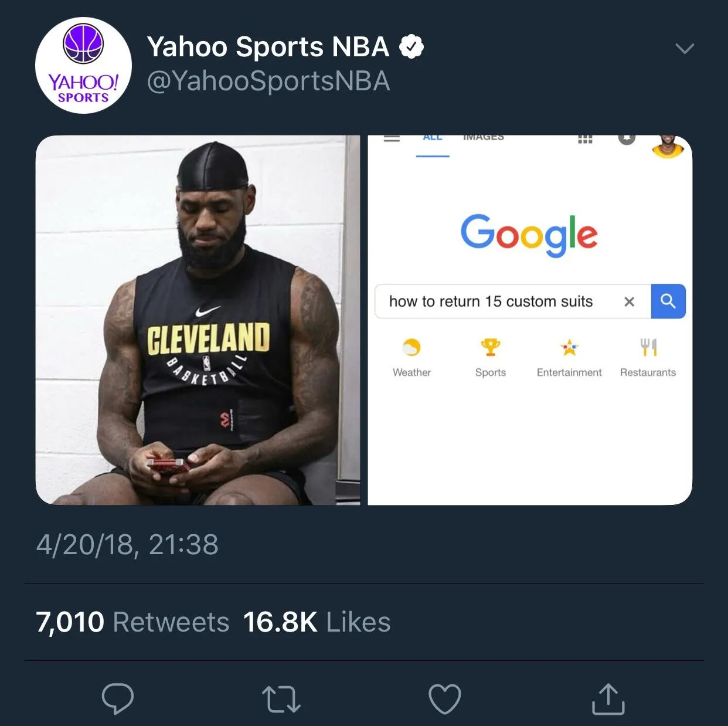Select the Sports trophy shortcut
This screenshot has width=728, height=726.
click(x=491, y=348)
